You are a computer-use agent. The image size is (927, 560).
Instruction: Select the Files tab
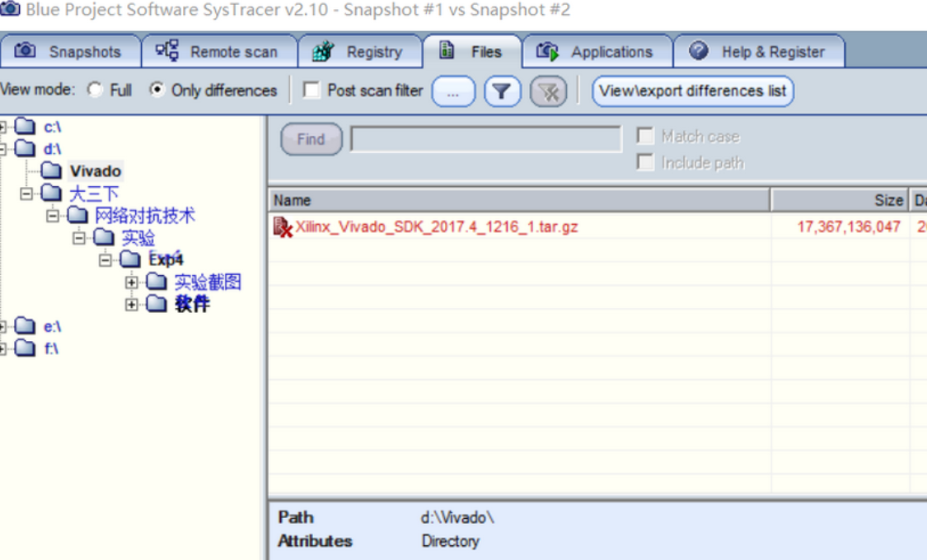click(472, 52)
